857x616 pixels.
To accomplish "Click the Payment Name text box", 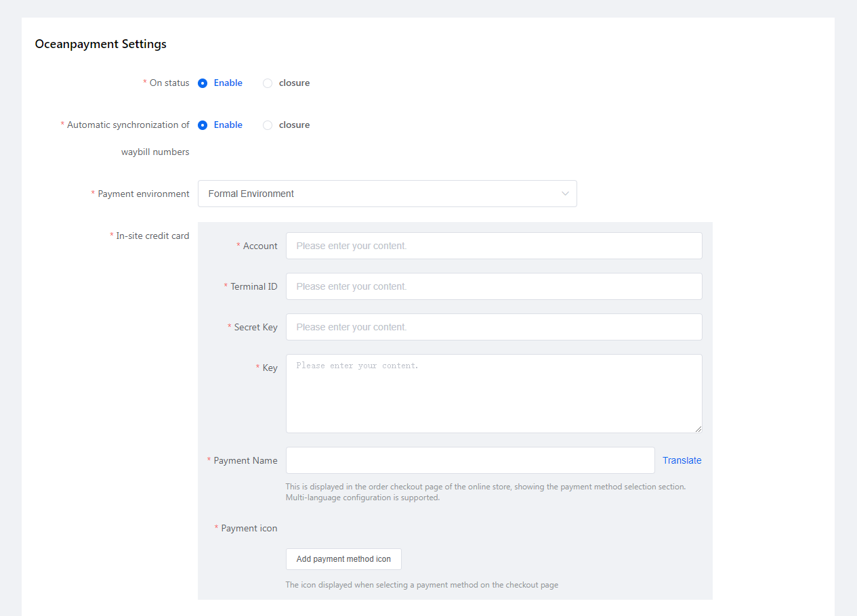I will [470, 460].
